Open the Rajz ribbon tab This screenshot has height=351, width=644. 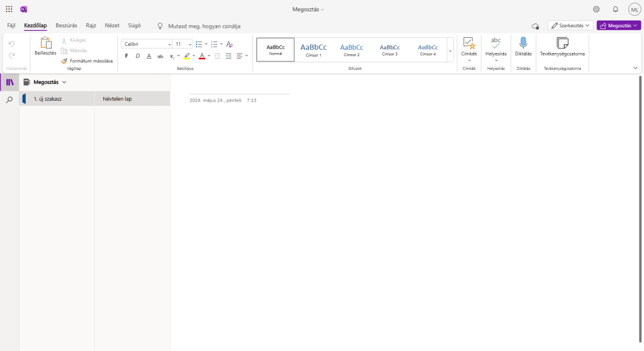tap(91, 25)
